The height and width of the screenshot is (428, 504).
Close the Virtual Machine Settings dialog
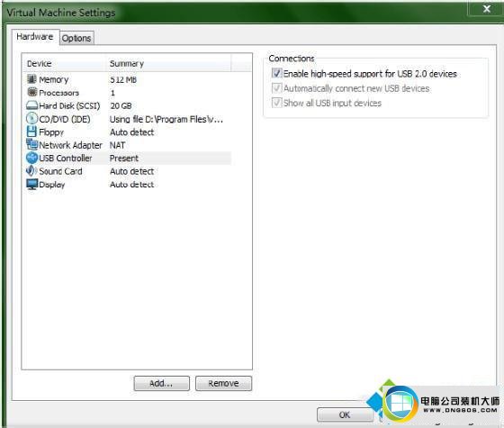(487, 9)
